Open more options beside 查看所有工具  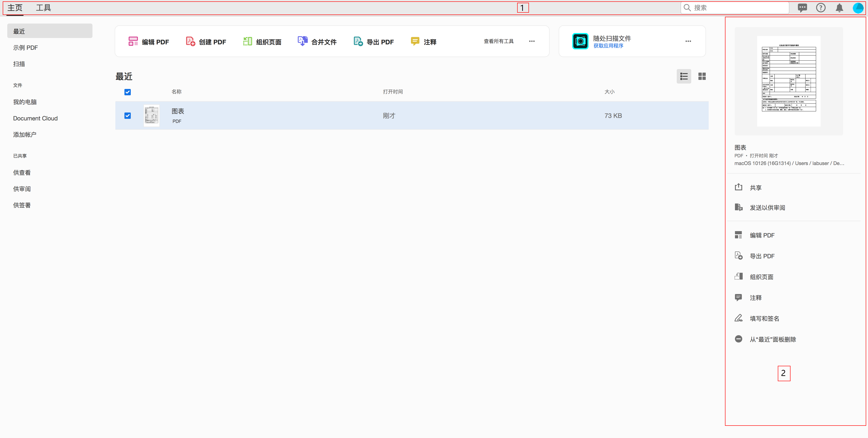[x=532, y=41]
